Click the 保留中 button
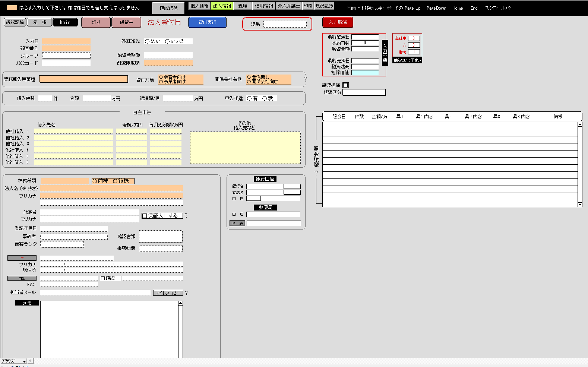Viewport: 588px width, 367px height. [126, 22]
